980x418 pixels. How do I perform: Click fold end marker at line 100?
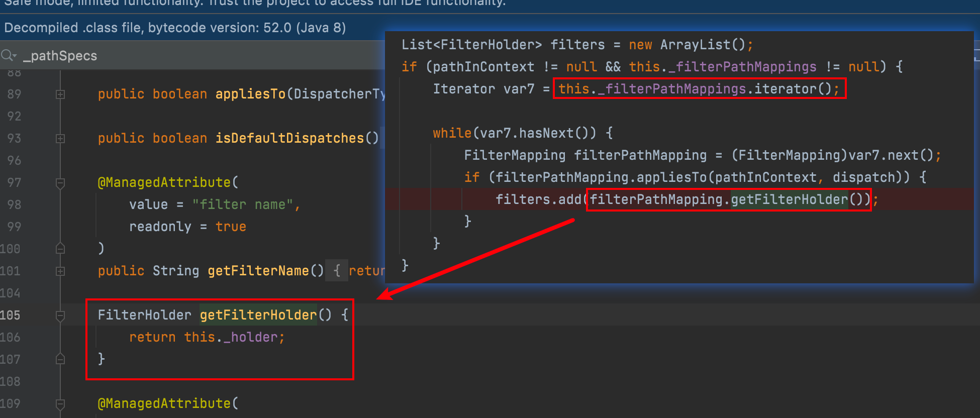pyautogui.click(x=60, y=249)
